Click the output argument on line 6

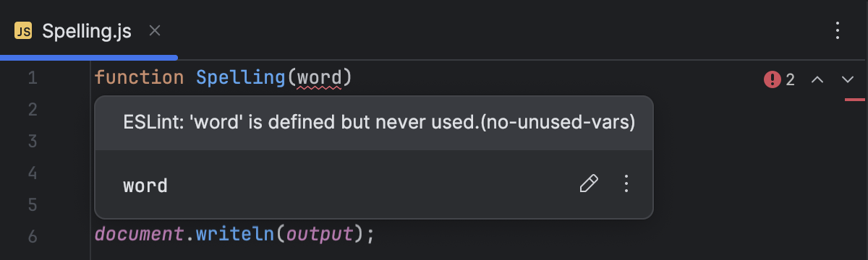tap(317, 235)
